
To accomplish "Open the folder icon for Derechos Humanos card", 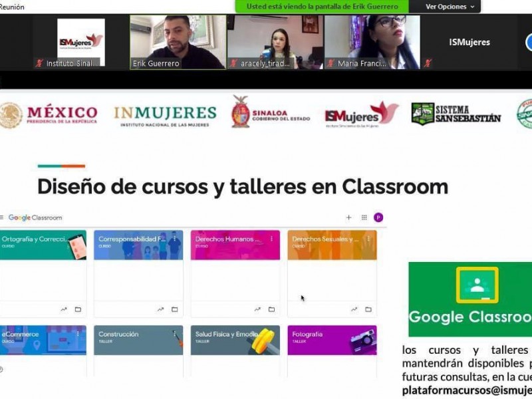I will [x=272, y=309].
